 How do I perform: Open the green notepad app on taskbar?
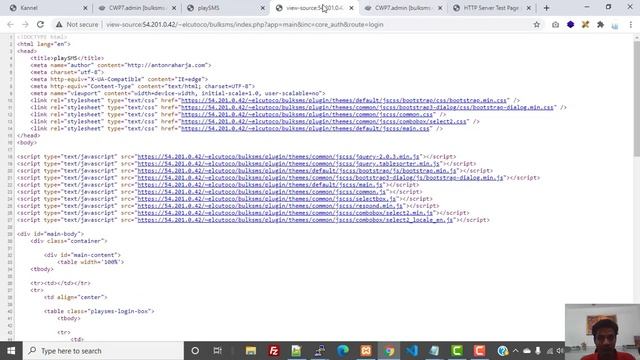(x=296, y=351)
